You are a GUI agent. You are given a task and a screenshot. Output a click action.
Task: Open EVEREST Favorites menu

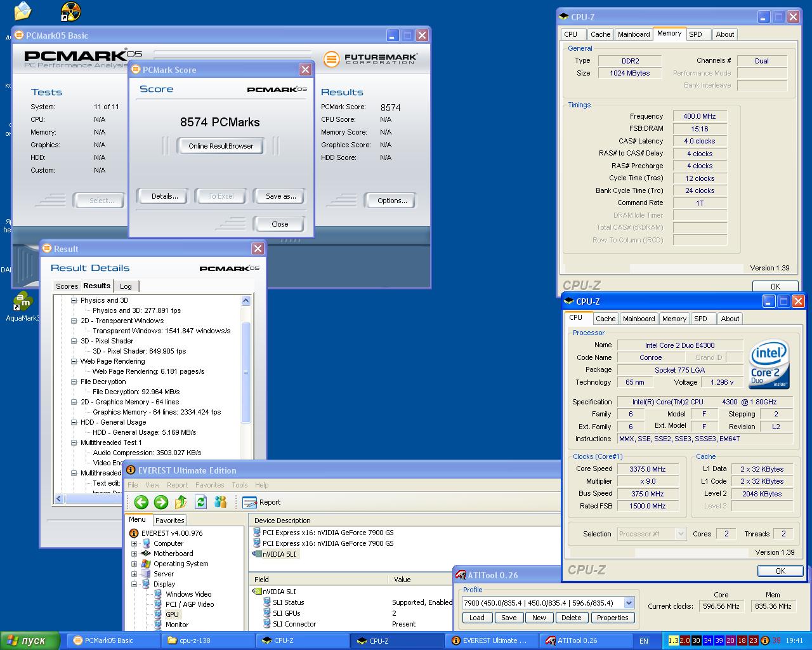[210, 485]
